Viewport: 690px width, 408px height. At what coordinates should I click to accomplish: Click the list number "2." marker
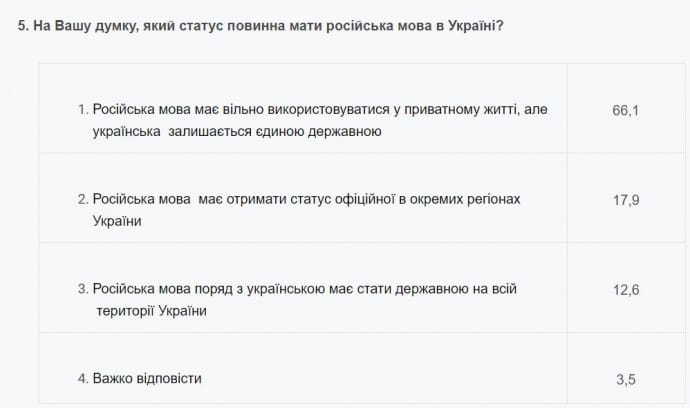pyautogui.click(x=83, y=199)
